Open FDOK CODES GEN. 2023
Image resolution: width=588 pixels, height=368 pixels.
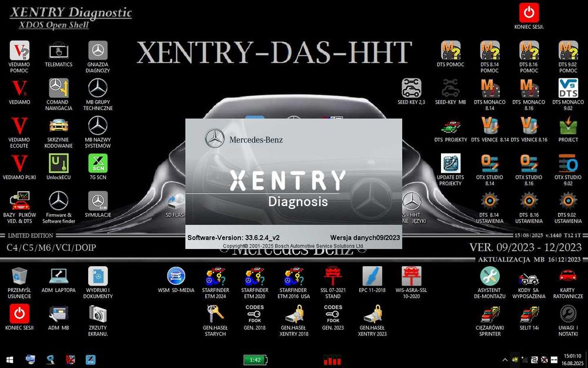[333, 314]
